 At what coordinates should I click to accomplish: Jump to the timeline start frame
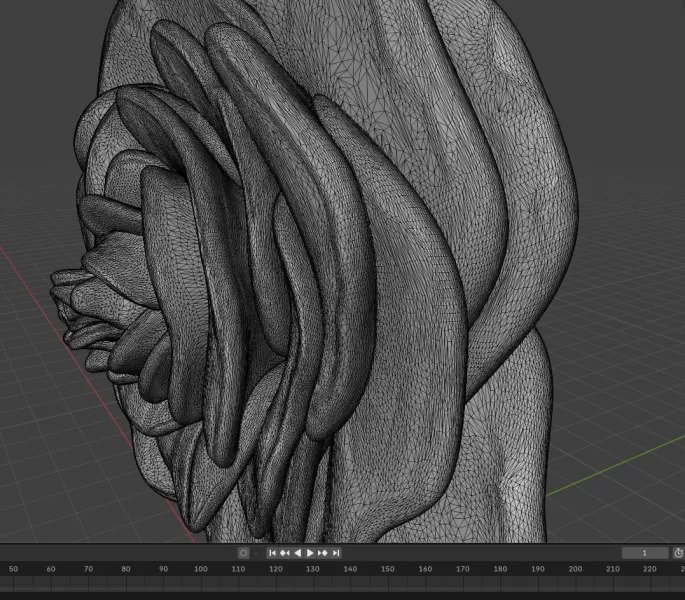coord(272,553)
